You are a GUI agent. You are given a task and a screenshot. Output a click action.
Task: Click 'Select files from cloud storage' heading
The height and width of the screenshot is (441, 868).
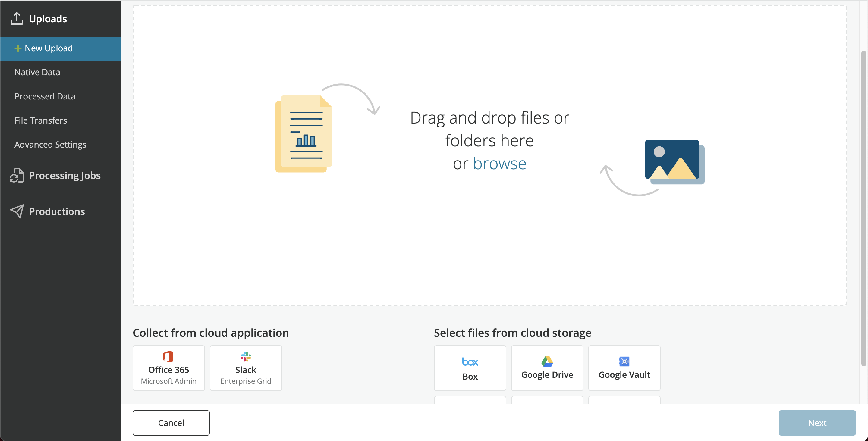click(x=512, y=333)
